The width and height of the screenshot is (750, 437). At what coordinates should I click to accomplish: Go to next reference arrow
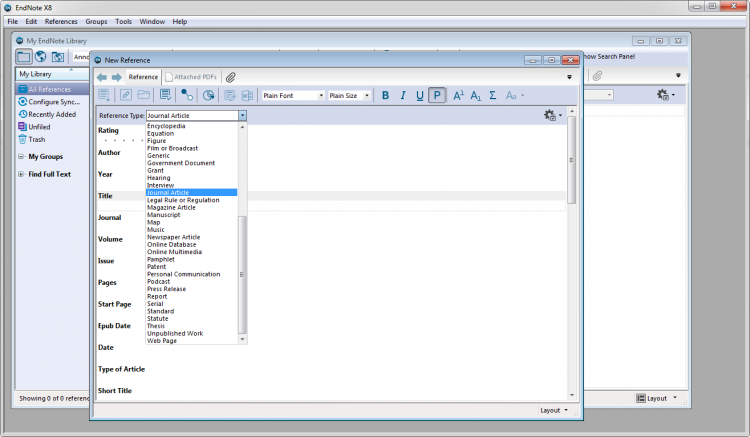tap(117, 77)
